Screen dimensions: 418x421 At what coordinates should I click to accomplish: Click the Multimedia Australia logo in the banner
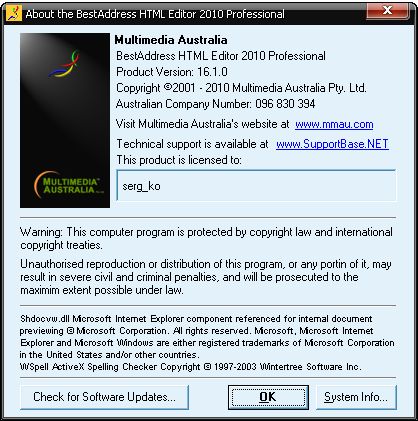68,185
